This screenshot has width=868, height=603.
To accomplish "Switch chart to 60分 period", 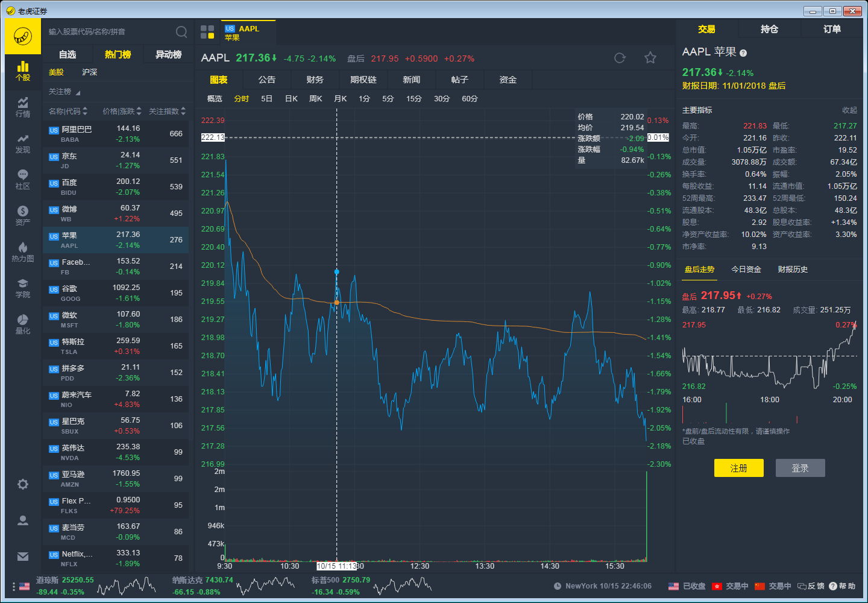I will (470, 99).
